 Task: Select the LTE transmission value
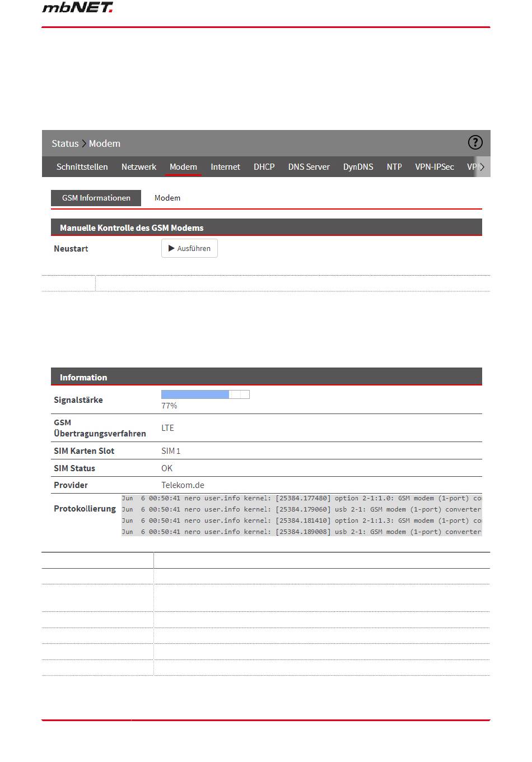pyautogui.click(x=167, y=428)
